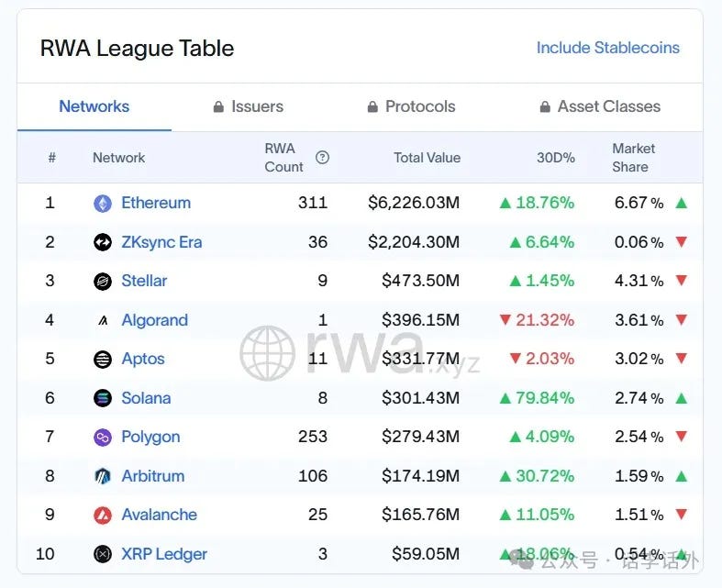Open the Arbitrum network link

[153, 476]
